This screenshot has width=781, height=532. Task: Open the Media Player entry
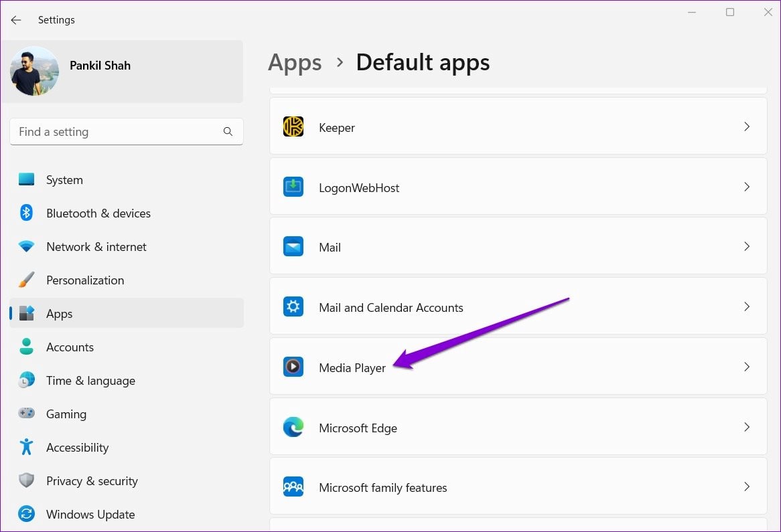pos(518,367)
